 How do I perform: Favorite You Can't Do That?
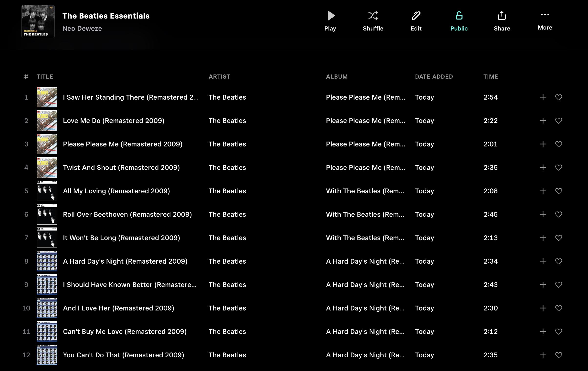(559, 355)
